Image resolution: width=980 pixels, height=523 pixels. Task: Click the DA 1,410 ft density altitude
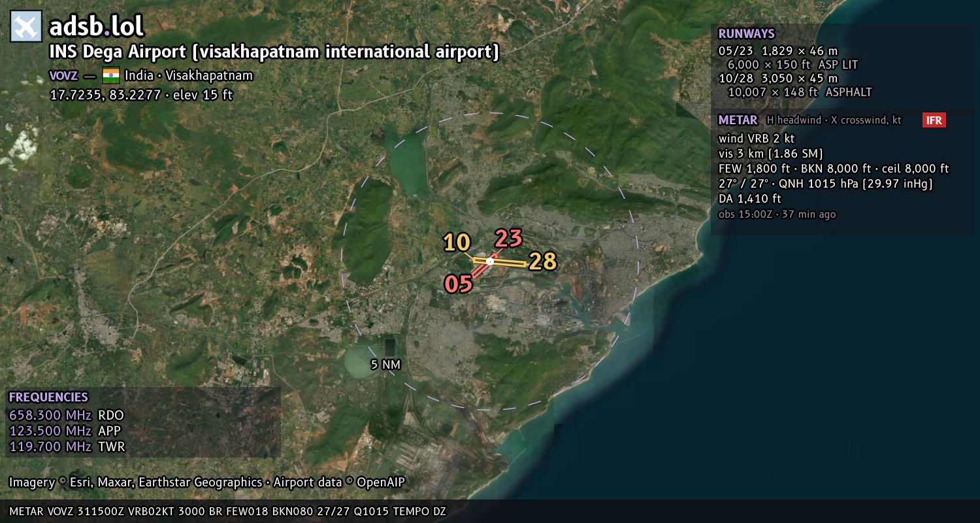coord(750,199)
